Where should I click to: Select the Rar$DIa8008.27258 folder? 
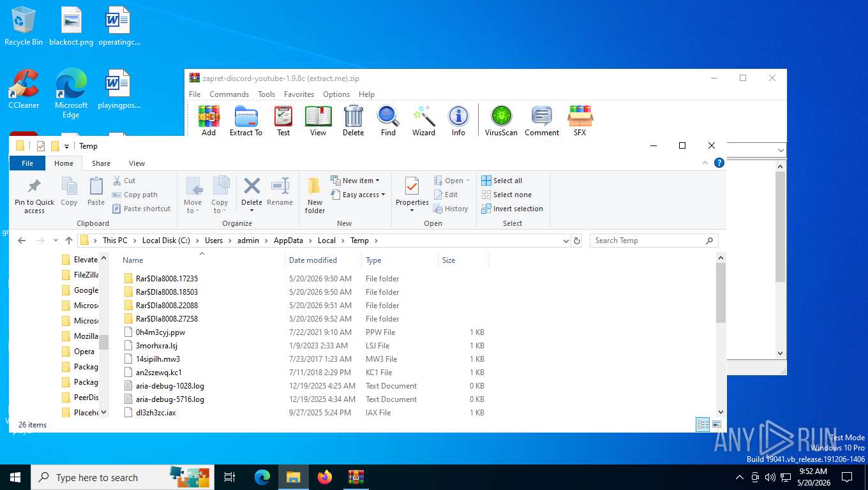click(167, 319)
